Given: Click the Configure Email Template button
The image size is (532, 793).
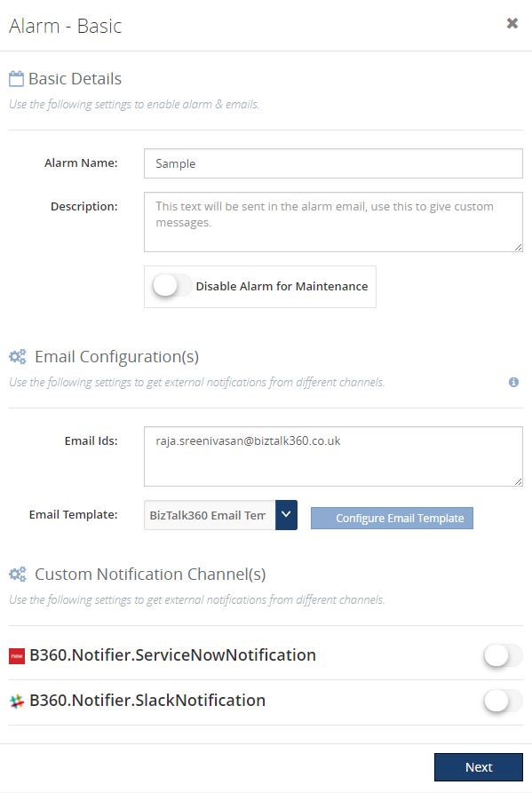Looking at the screenshot, I should (x=392, y=519).
